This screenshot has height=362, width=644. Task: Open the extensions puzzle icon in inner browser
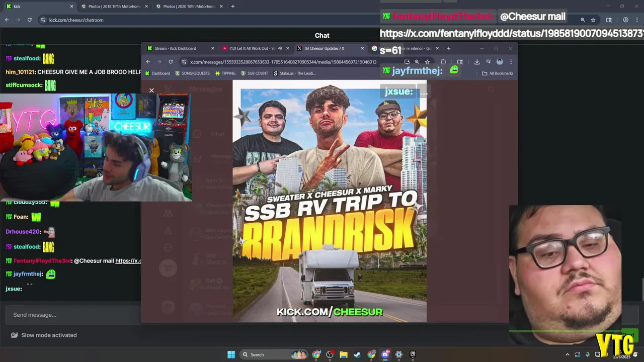tap(443, 62)
